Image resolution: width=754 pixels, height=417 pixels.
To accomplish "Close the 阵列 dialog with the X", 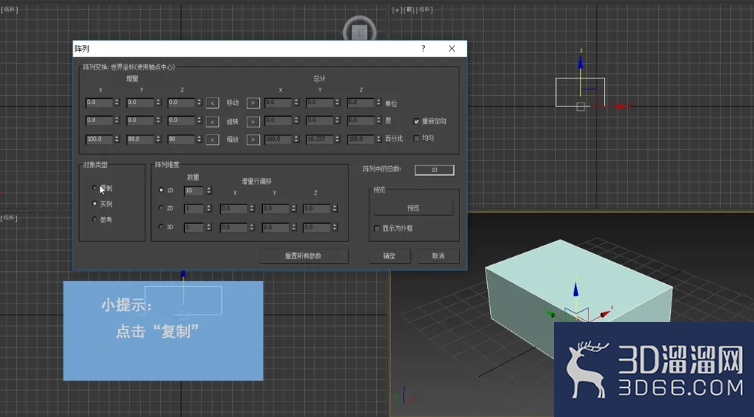I will point(452,49).
